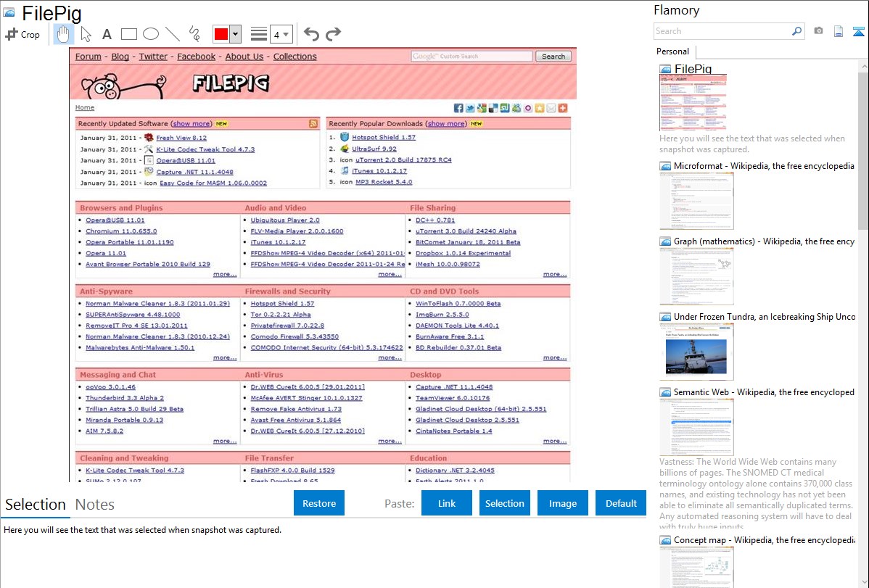869x588 pixels.
Task: Select the freehand scribble tool
Action: pos(194,34)
